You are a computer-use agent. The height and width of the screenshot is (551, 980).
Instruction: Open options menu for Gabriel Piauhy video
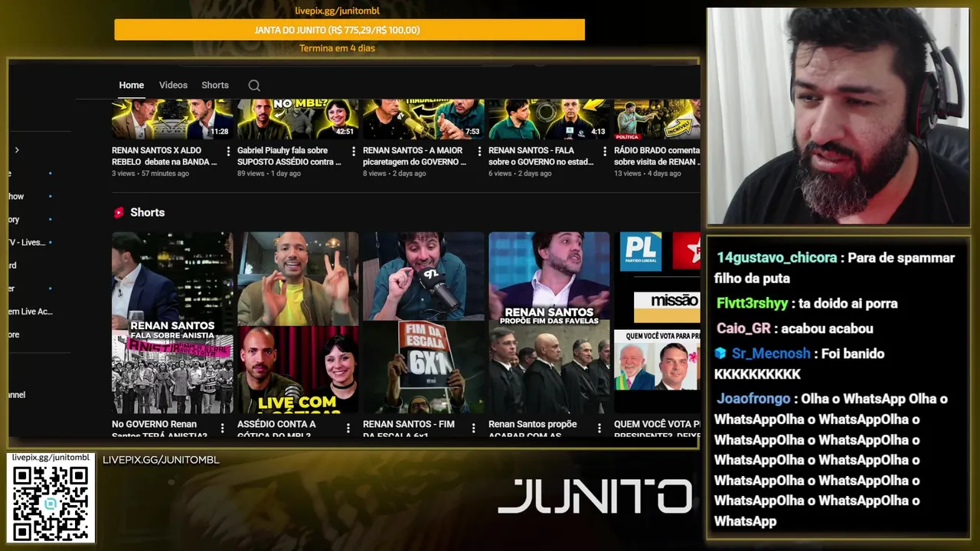click(354, 152)
